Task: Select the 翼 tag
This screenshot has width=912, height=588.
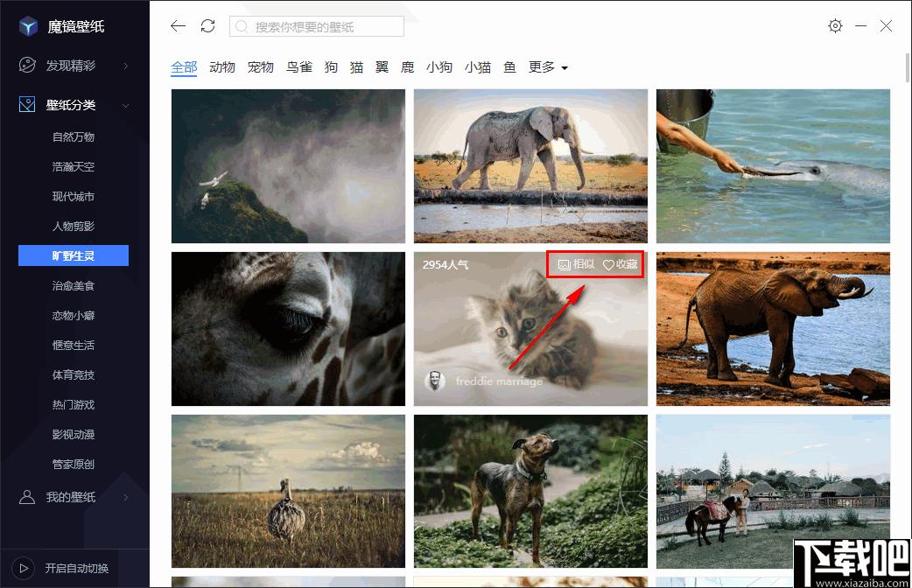Action: pyautogui.click(x=382, y=67)
